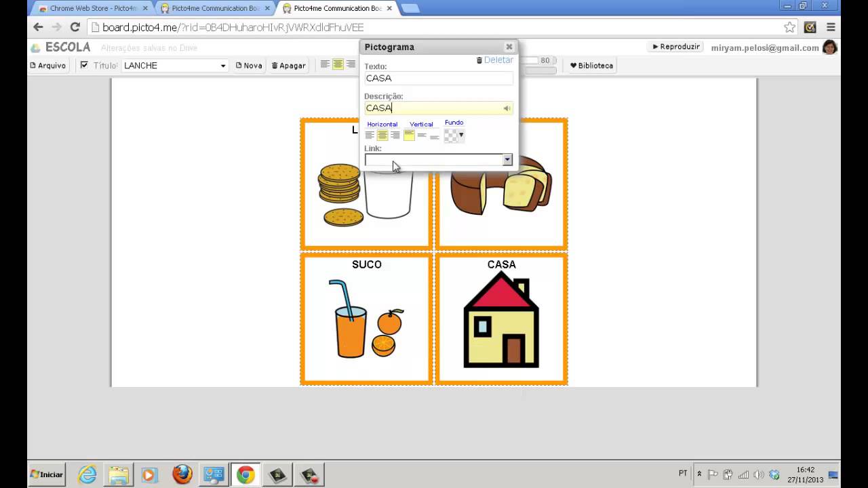Switch to Chrome Web Store tab

pyautogui.click(x=93, y=8)
